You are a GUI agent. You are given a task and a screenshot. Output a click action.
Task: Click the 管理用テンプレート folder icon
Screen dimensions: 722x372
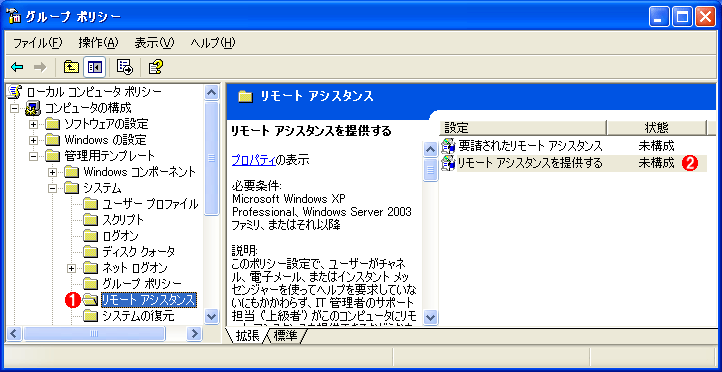53,156
